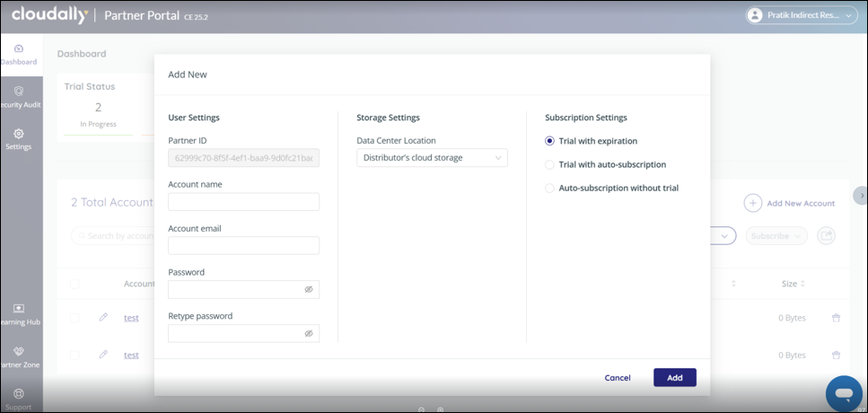Open Support in sidebar

tap(19, 400)
